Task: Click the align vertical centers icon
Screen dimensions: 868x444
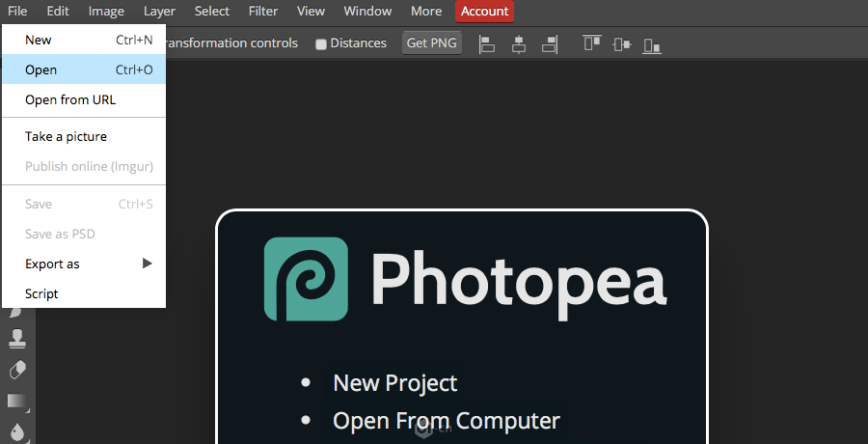Action: click(622, 43)
